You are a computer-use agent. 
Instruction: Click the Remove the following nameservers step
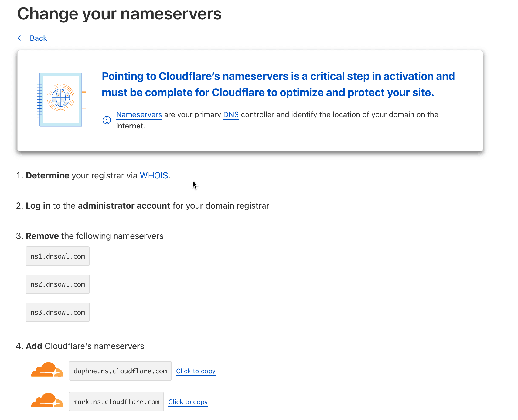tap(90, 236)
